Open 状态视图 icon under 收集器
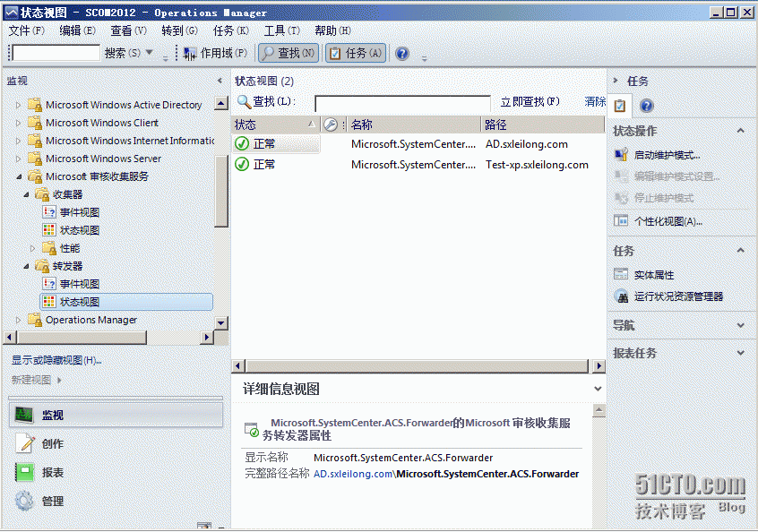Screen dimensions: 758x532 [48, 230]
